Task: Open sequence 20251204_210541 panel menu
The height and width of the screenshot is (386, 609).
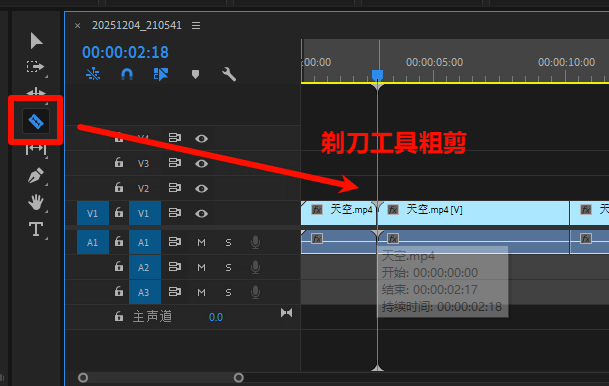Action: pyautogui.click(x=196, y=26)
